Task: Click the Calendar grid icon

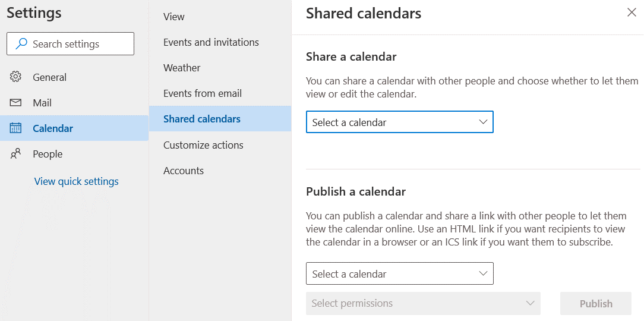Action: point(15,128)
